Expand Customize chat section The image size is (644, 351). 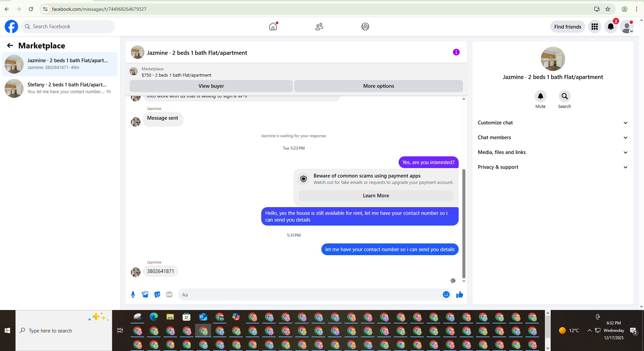point(553,123)
